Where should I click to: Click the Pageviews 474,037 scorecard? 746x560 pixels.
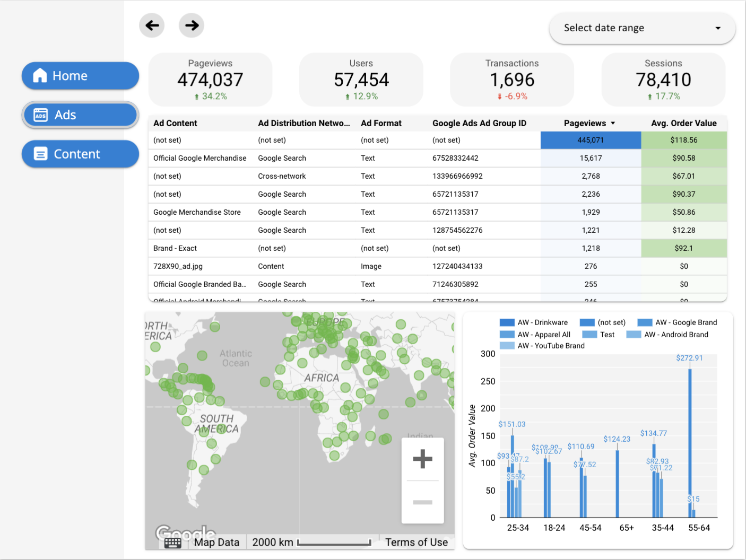point(210,80)
